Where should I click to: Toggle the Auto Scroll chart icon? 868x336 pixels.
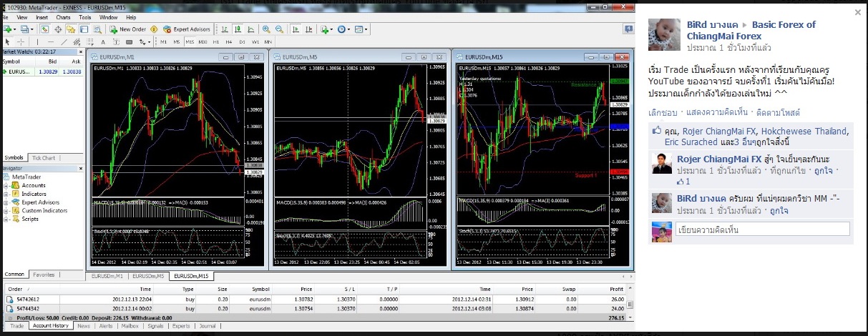tap(296, 29)
